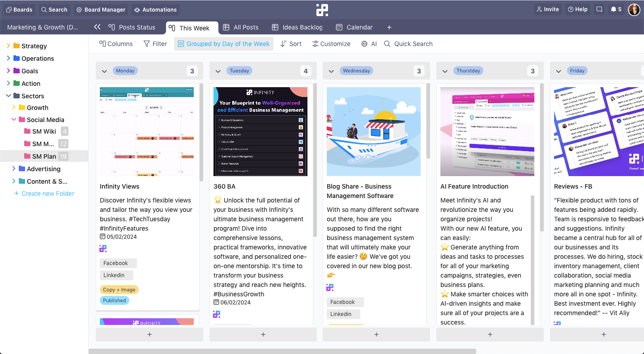Image resolution: width=644 pixels, height=354 pixels.
Task: Open user profile avatar
Action: point(634,9)
